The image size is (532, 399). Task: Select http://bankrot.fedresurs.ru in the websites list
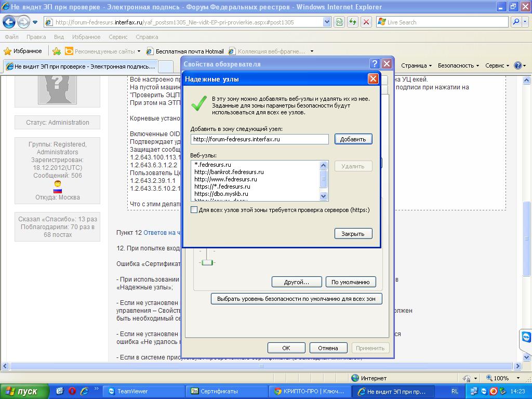coord(229,172)
